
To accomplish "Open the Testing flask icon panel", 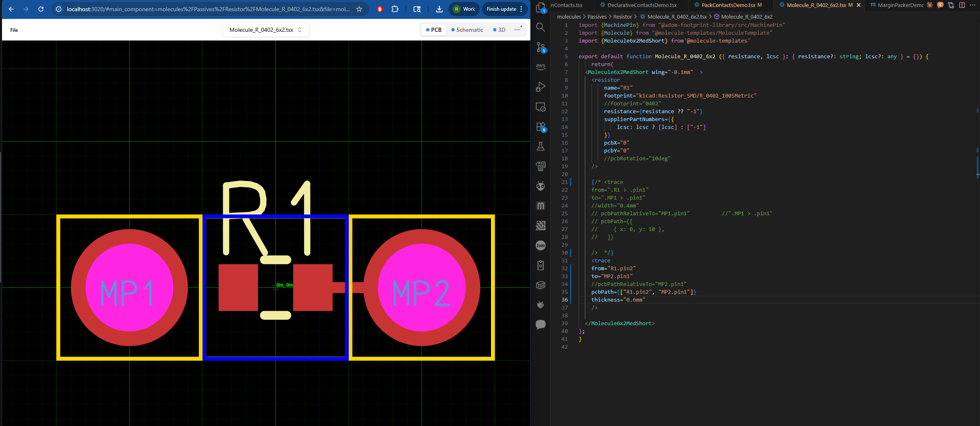I will (x=541, y=146).
